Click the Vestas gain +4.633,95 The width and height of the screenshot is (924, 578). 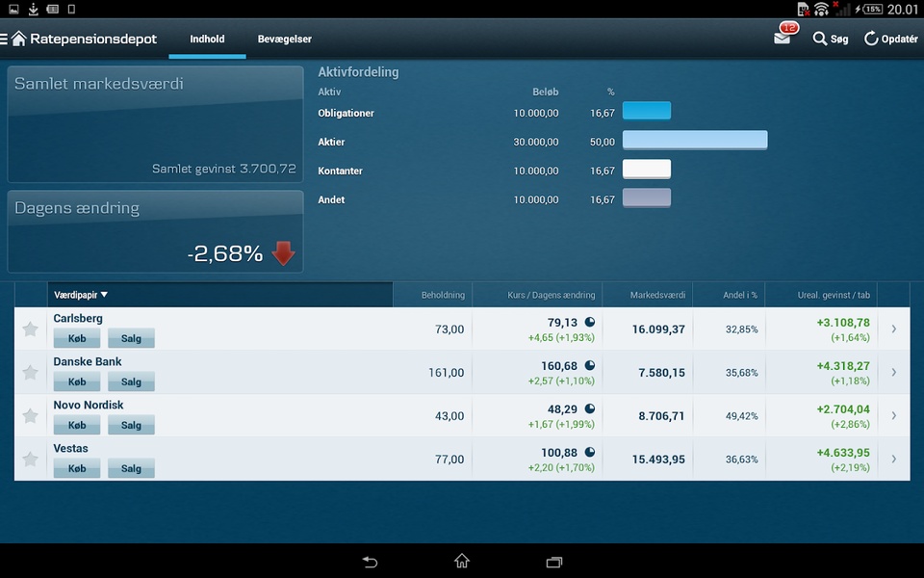tap(843, 453)
